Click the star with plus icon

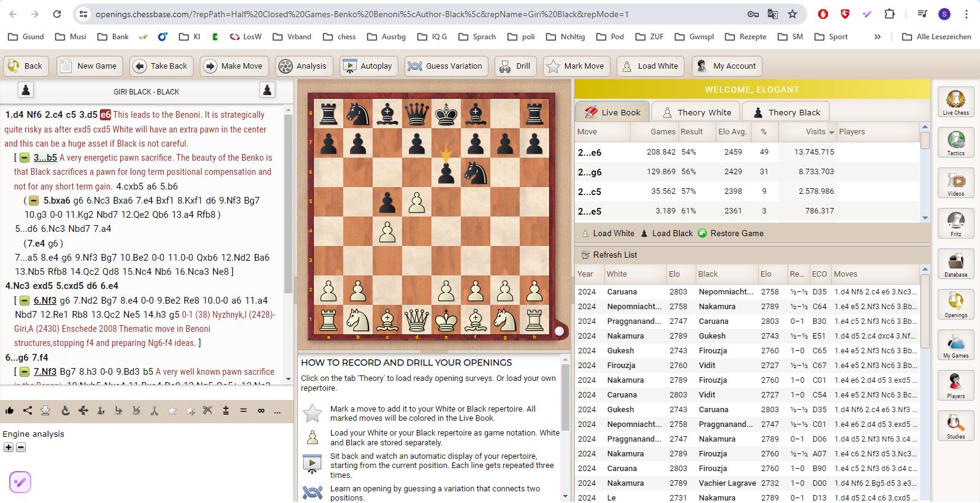click(x=191, y=410)
